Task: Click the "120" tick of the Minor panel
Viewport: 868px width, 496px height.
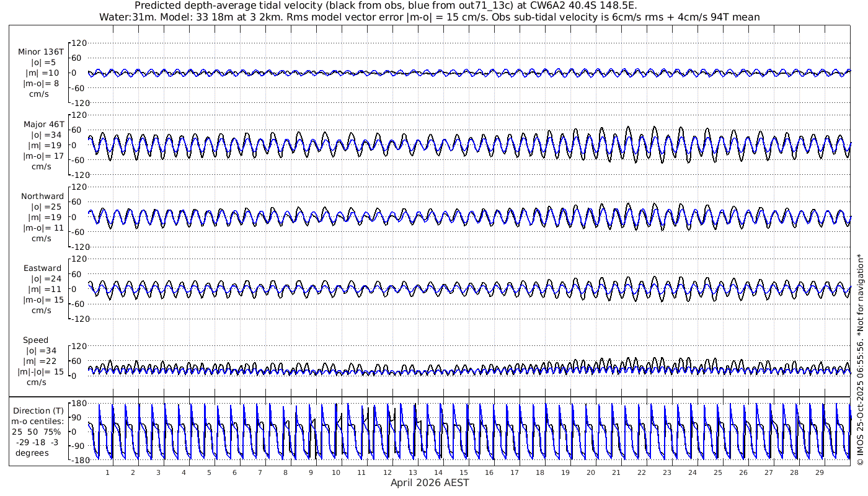Action: (x=80, y=43)
